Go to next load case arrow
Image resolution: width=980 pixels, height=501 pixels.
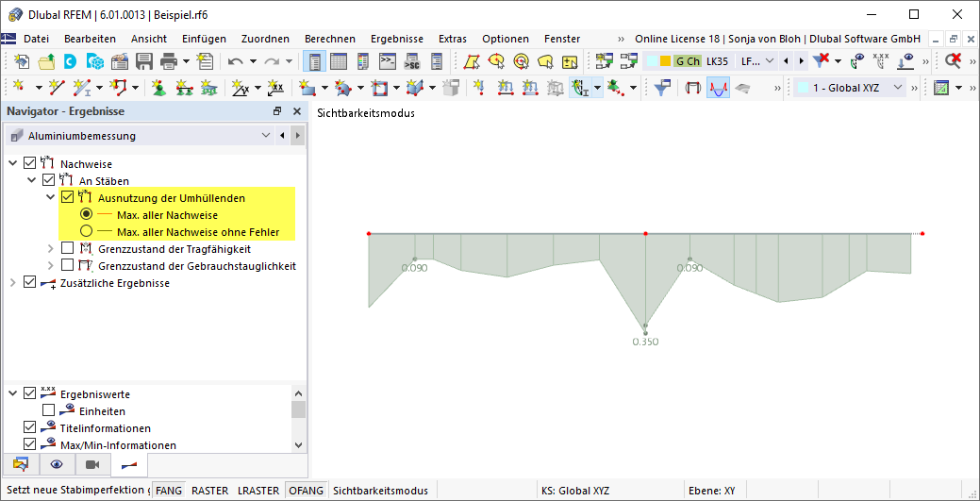tap(801, 61)
